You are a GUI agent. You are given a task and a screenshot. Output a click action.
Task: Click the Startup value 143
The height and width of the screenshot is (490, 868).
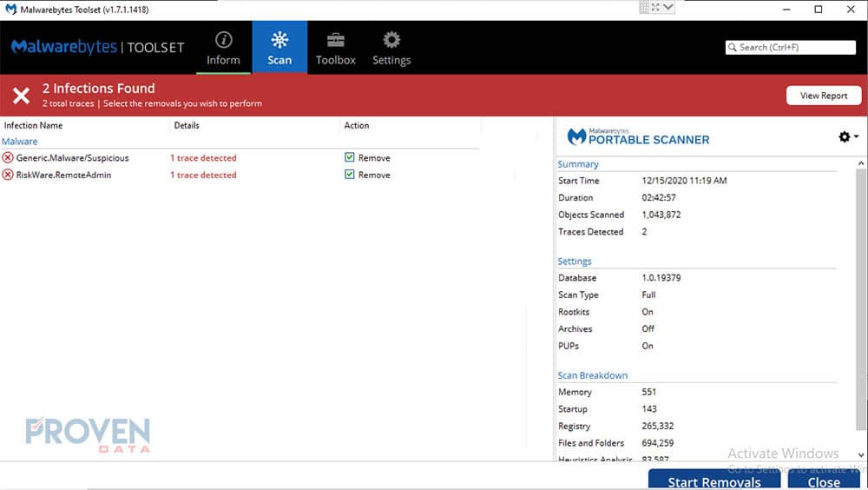point(649,409)
